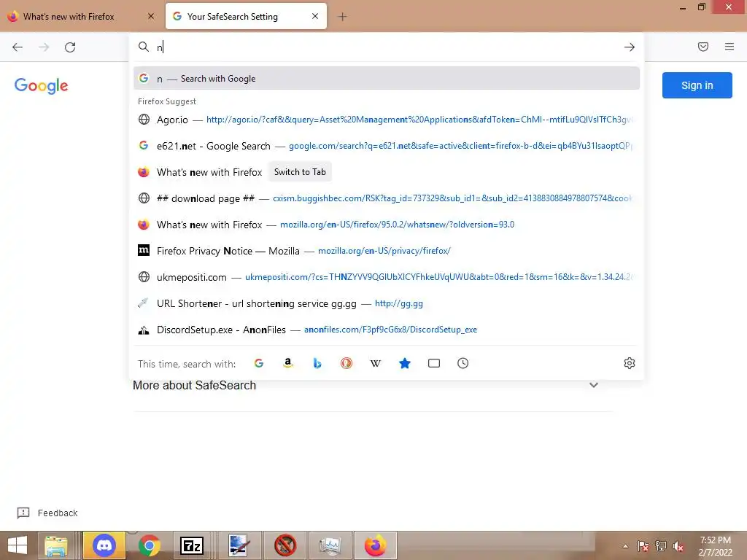Search bookmarks with the star icon
This screenshot has width=747, height=560.
tap(404, 363)
